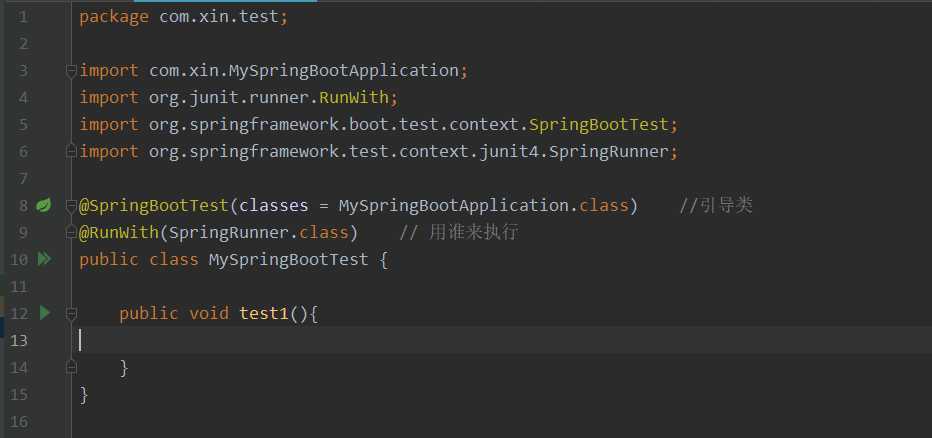This screenshot has height=438, width=932.
Task: Click the // 用谁来执行 comment
Action: click(x=459, y=232)
